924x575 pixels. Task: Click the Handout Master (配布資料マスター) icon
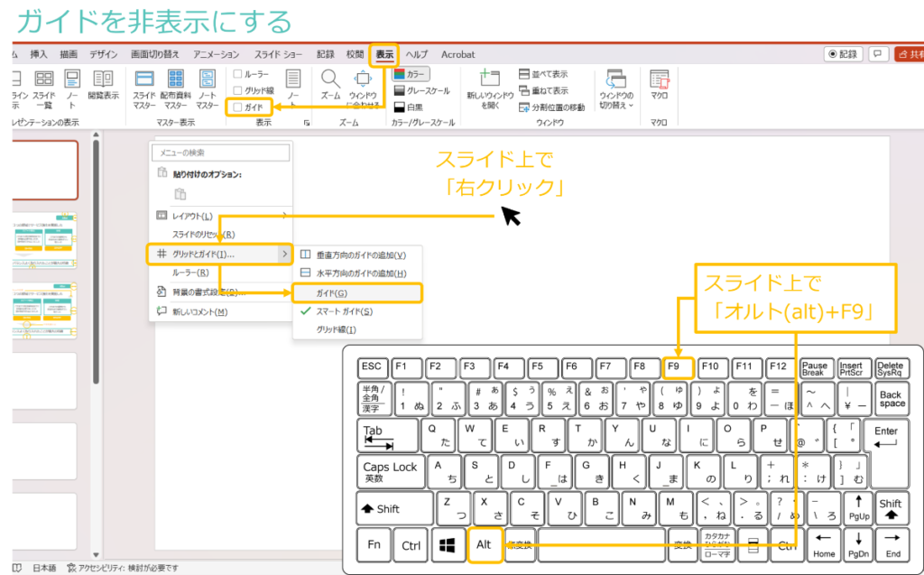coord(176,87)
